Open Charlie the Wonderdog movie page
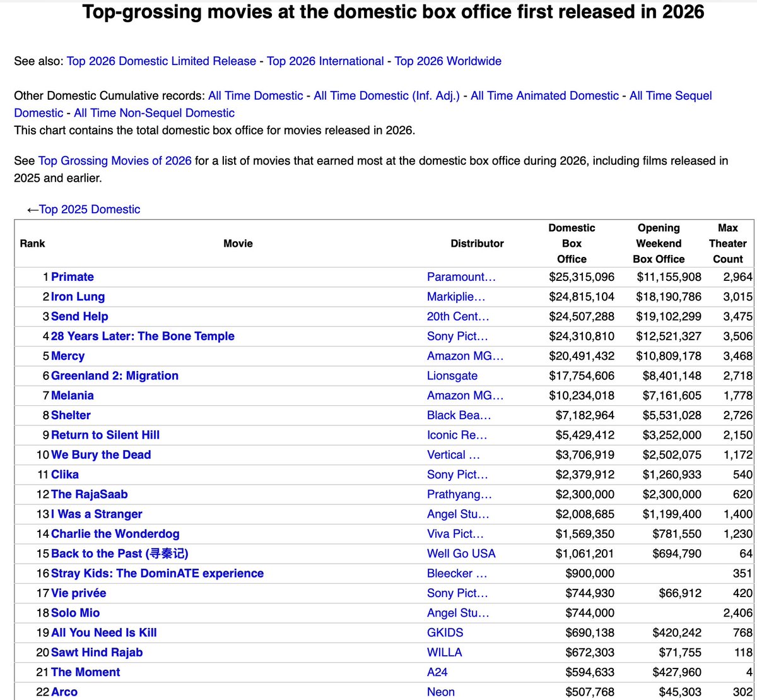This screenshot has width=757, height=700. [115, 534]
